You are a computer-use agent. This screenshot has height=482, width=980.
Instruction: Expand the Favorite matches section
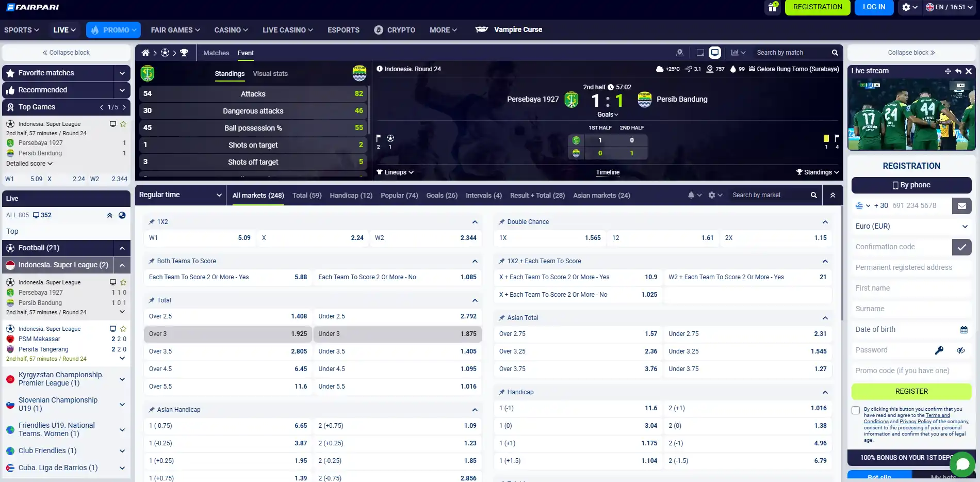click(122, 73)
